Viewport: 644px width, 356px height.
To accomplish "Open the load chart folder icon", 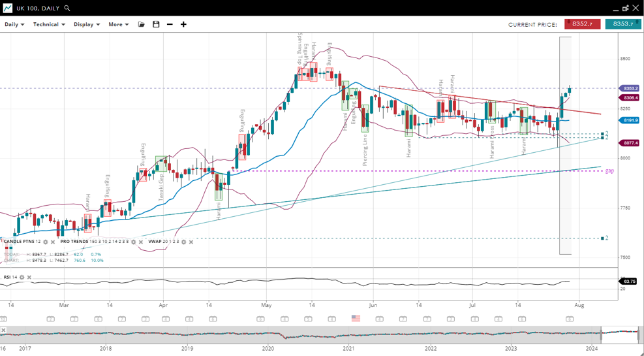I will click(142, 24).
